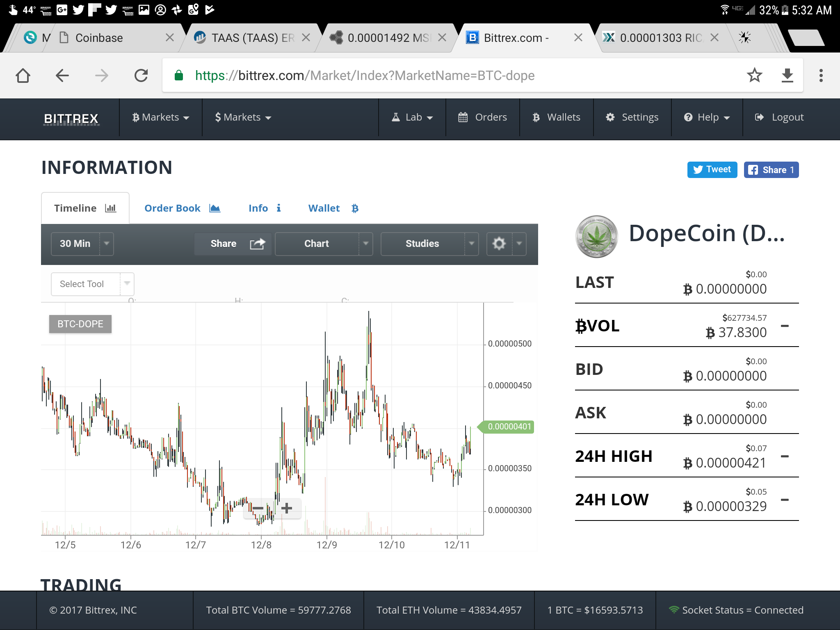840x630 pixels.
Task: Open the browser three-dot menu
Action: [821, 75]
